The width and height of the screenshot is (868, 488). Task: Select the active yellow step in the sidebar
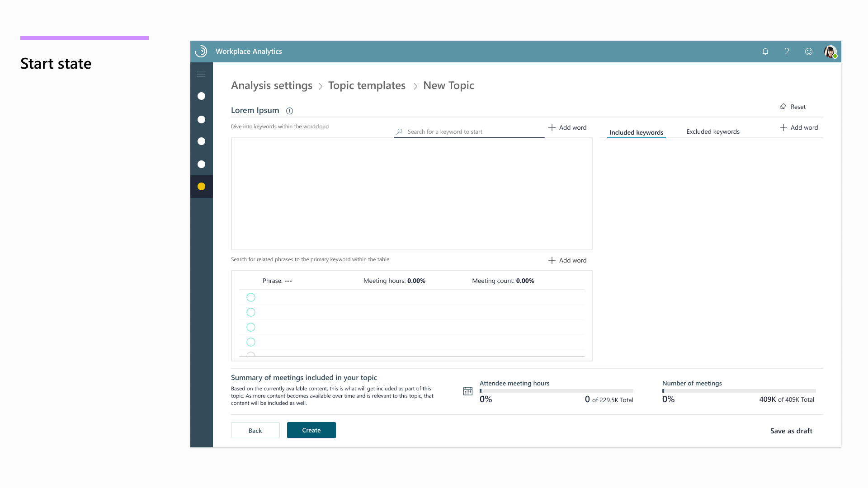point(201,186)
